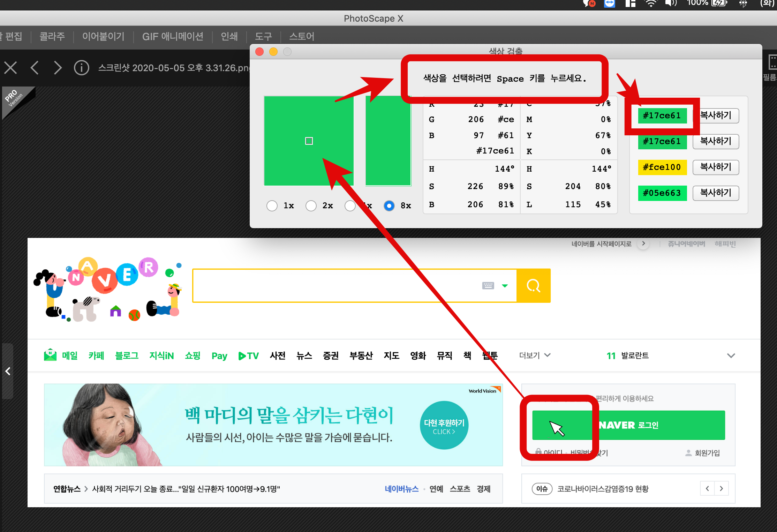Open the volume menu bar icon
777x532 pixels.
[671, 3]
